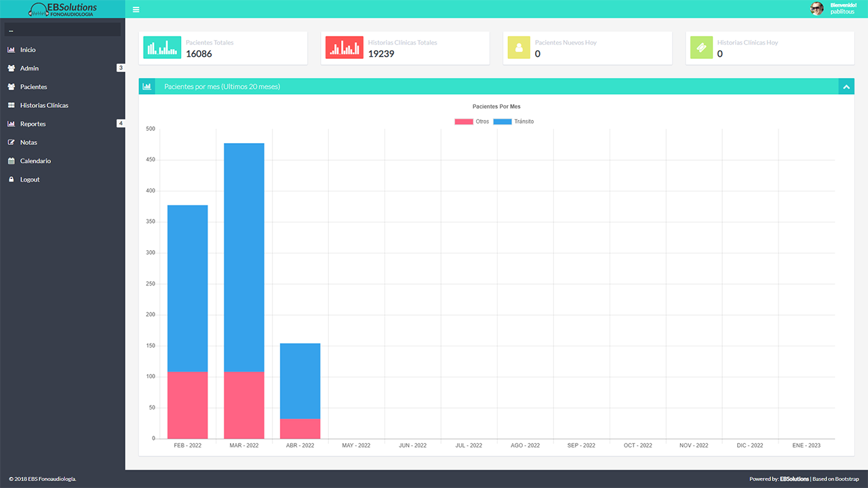The height and width of the screenshot is (488, 868).
Task: Click the green Historias Clínicas Hoy icon
Action: tap(701, 47)
